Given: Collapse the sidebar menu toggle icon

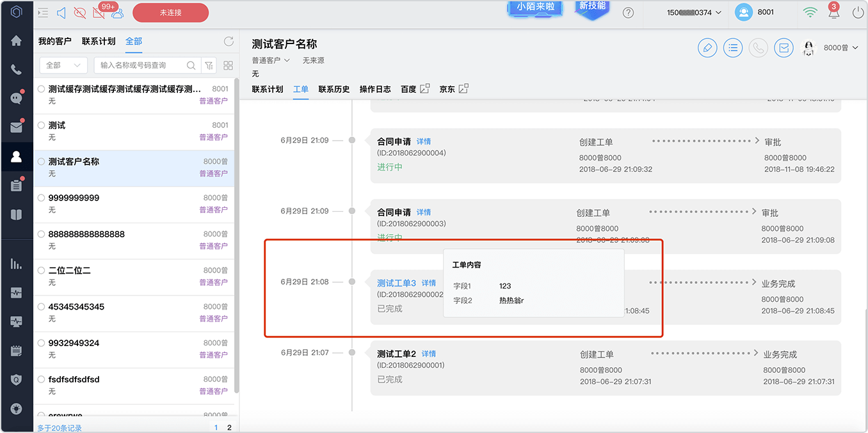Looking at the screenshot, I should pos(43,12).
